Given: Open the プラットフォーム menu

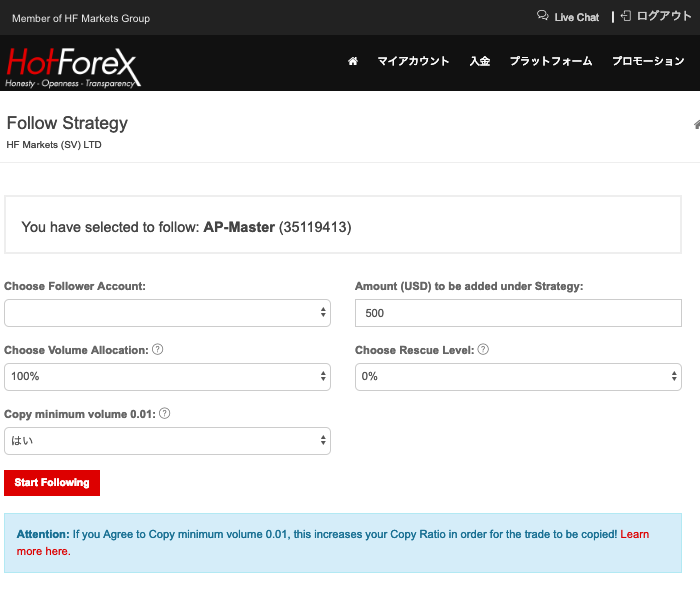Looking at the screenshot, I should pos(551,61).
